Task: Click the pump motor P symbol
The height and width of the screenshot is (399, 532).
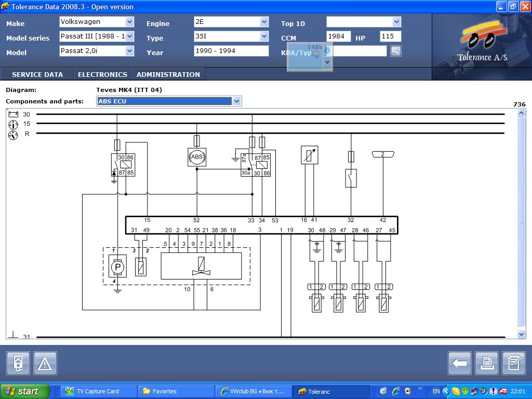Action: [117, 267]
